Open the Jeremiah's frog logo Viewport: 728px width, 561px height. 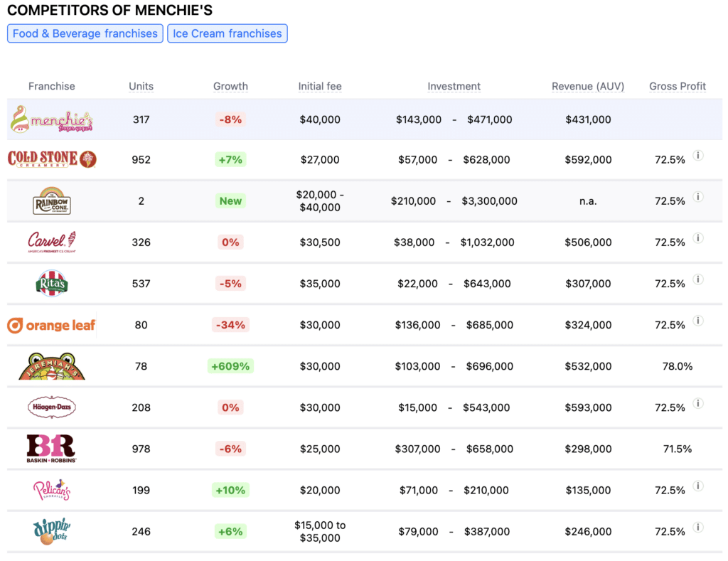tap(51, 366)
